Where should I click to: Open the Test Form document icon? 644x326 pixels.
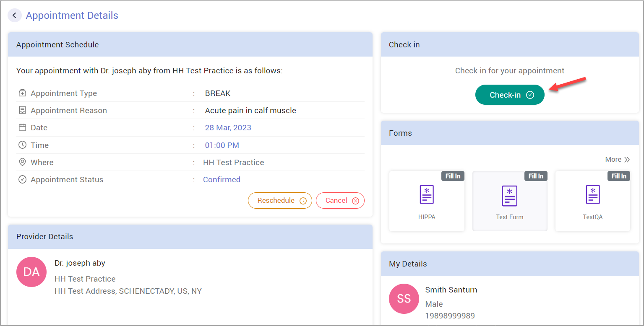[x=509, y=196]
